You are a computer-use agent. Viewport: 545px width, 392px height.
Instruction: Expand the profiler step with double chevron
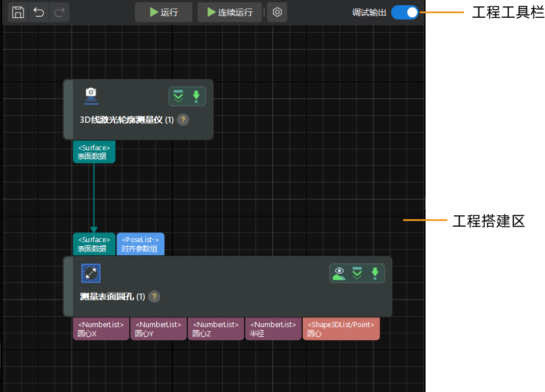(179, 96)
